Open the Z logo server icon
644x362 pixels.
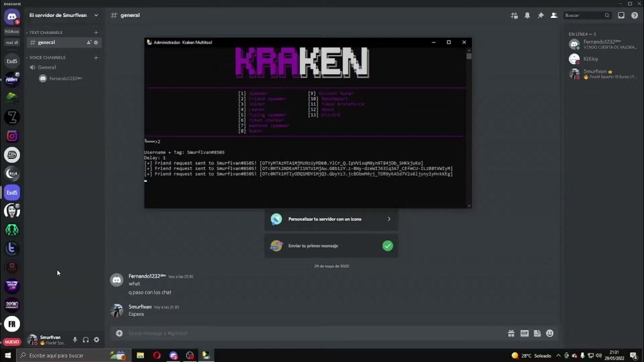click(x=12, y=118)
